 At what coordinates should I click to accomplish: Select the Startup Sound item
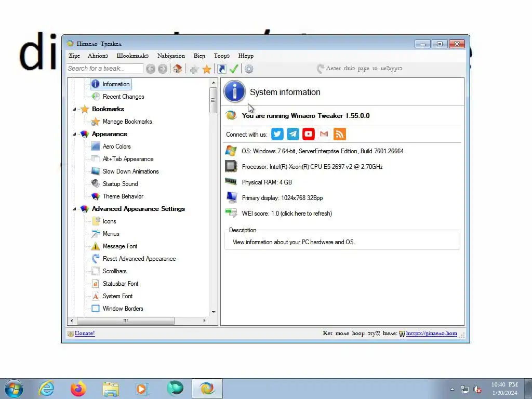[x=120, y=184]
